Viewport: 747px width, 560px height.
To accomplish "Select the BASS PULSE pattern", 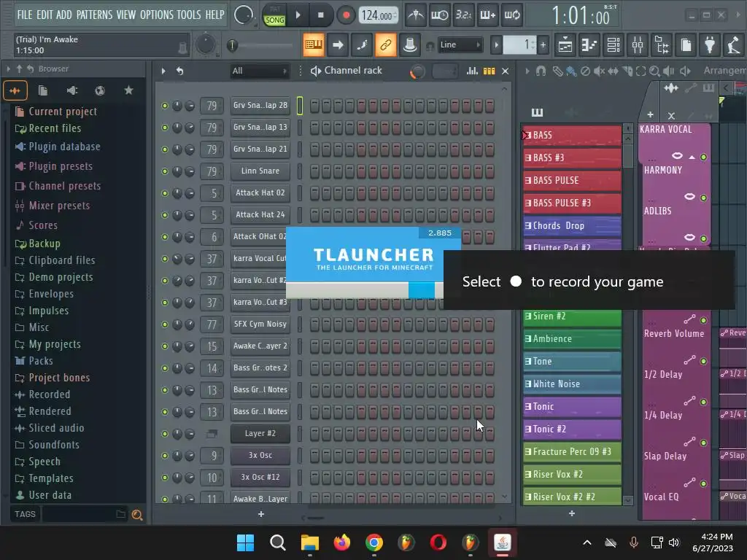I will pos(572,181).
